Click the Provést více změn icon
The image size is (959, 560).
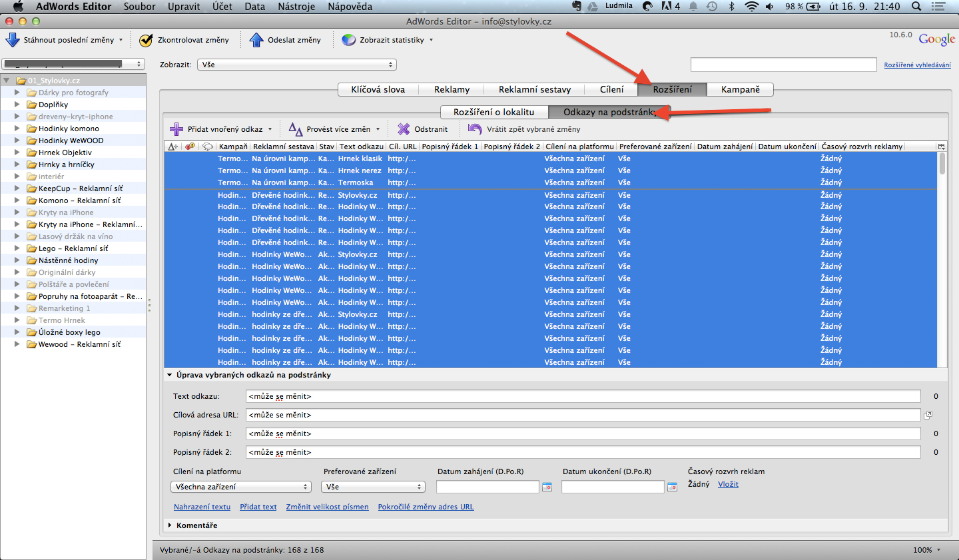click(x=295, y=129)
